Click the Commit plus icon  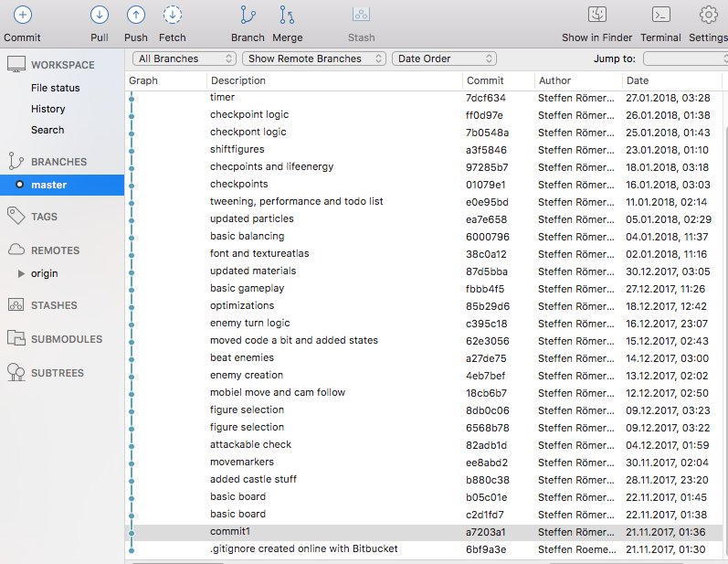point(22,15)
